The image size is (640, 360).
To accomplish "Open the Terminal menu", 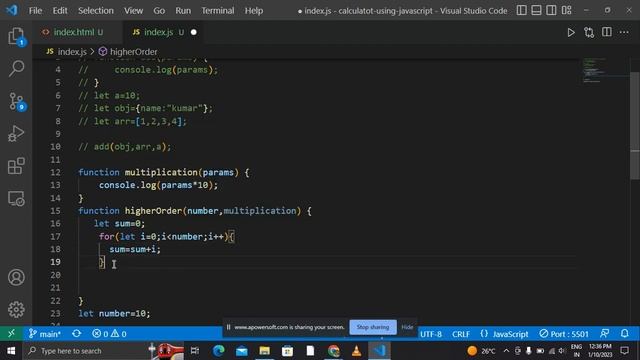I will [x=218, y=11].
